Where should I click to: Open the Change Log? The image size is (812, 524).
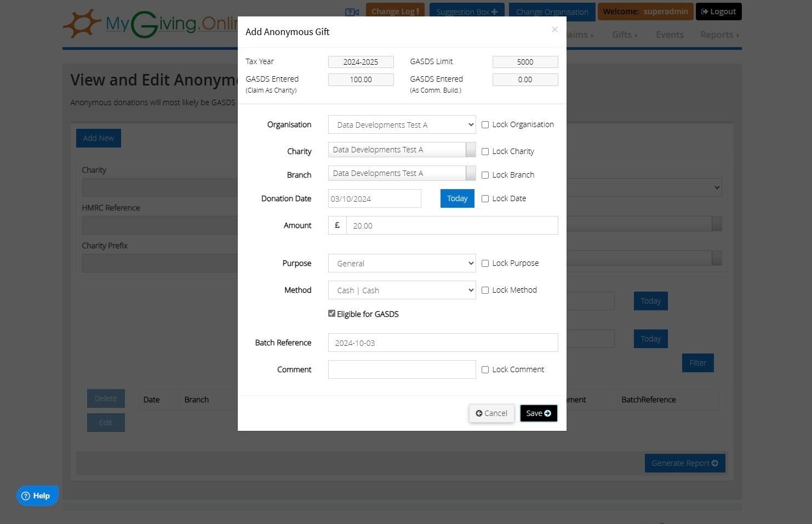pos(395,12)
